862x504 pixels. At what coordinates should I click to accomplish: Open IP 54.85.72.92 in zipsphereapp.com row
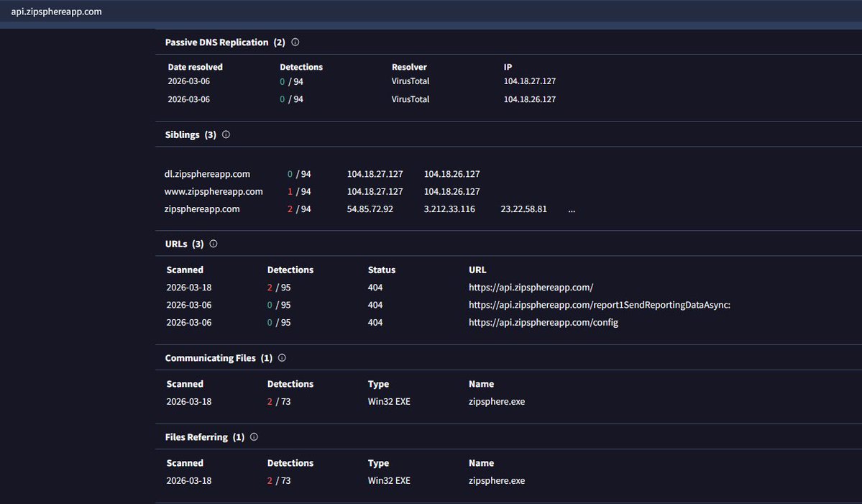coord(370,209)
